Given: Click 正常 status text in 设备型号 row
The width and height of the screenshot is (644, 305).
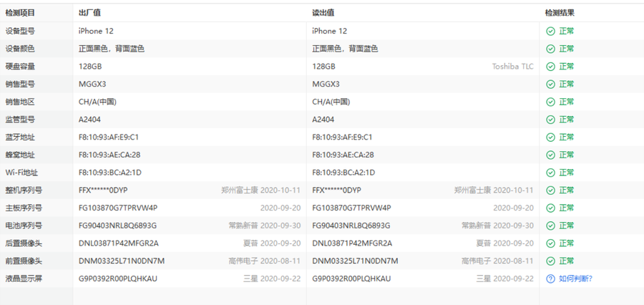Looking at the screenshot, I should pyautogui.click(x=567, y=31).
